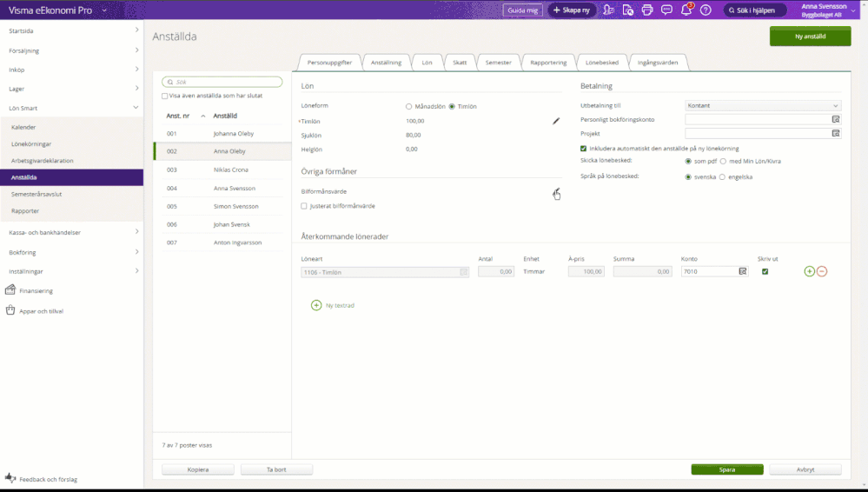Select the Månadslön radio button
The image size is (868, 492).
(x=409, y=106)
